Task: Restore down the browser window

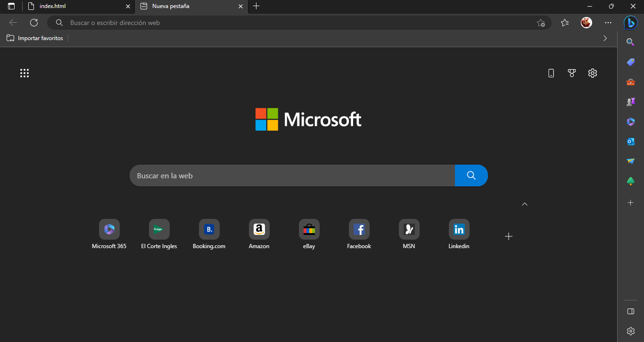Action: 611,6
